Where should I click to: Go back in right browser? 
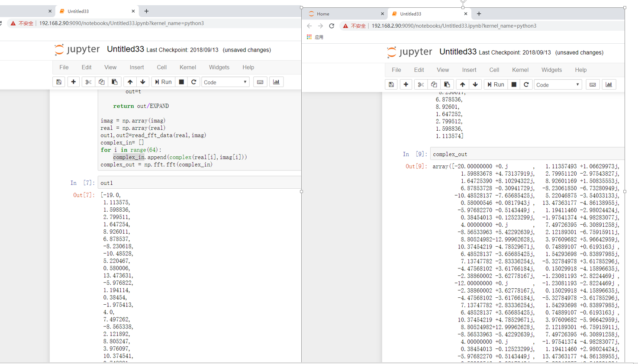[309, 26]
